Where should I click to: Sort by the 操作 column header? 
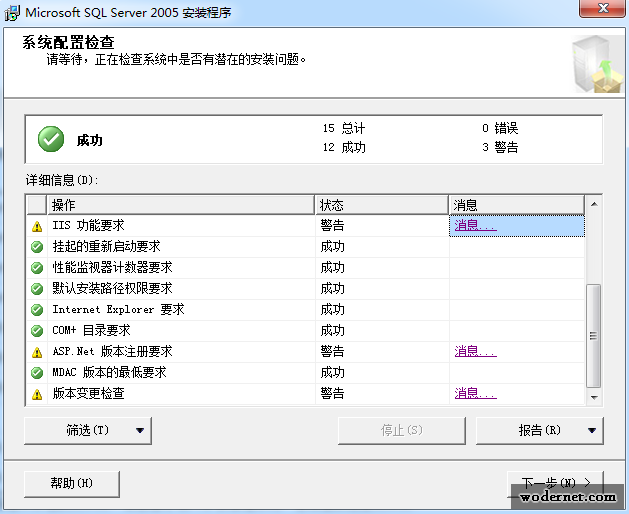[x=180, y=205]
